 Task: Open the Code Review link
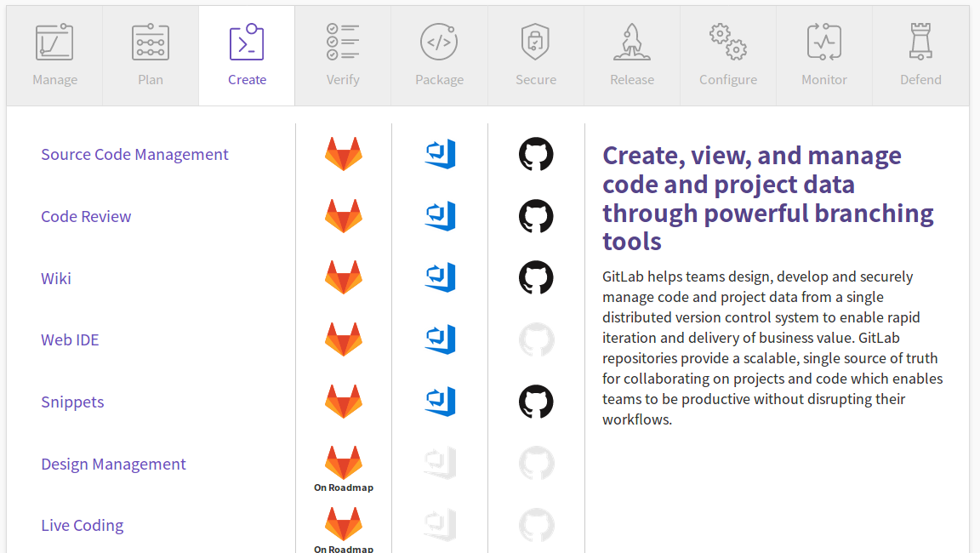coord(86,216)
